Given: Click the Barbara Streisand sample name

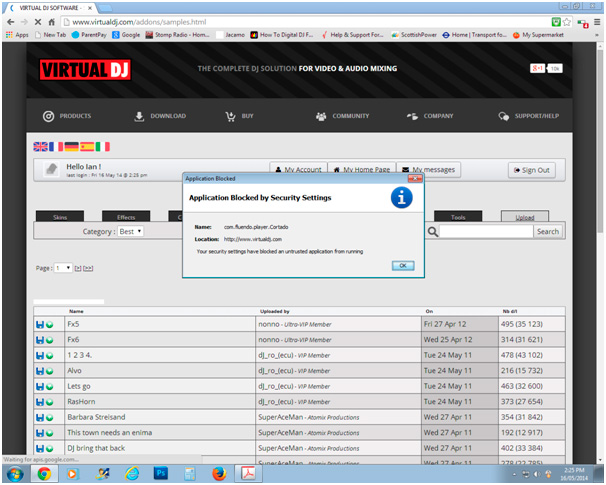Looking at the screenshot, I should [96, 417].
